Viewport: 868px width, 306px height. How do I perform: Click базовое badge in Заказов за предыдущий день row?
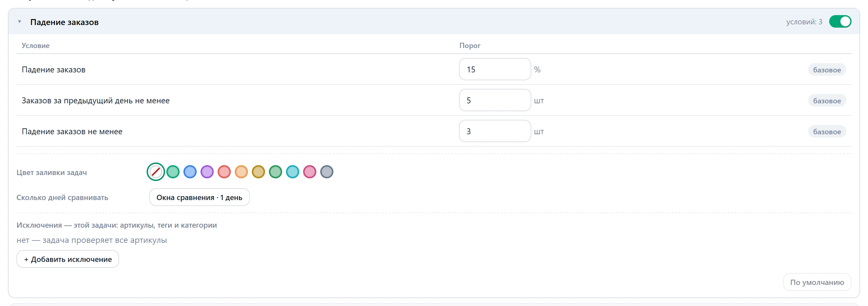827,101
